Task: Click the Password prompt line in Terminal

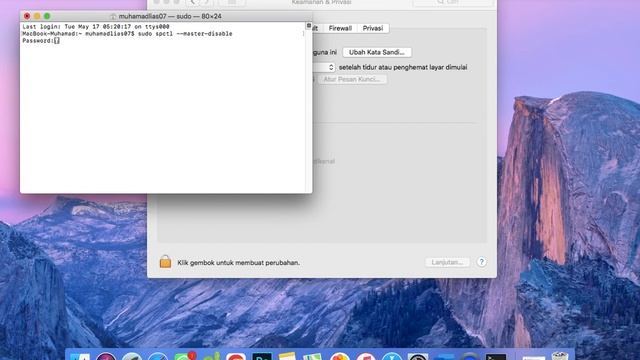Action: [x=41, y=41]
